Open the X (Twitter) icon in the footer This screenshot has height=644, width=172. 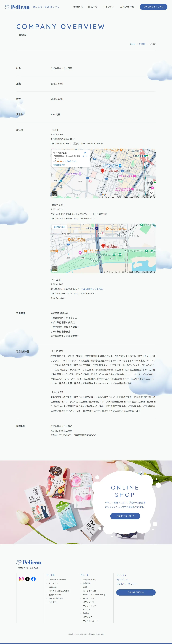(27, 579)
